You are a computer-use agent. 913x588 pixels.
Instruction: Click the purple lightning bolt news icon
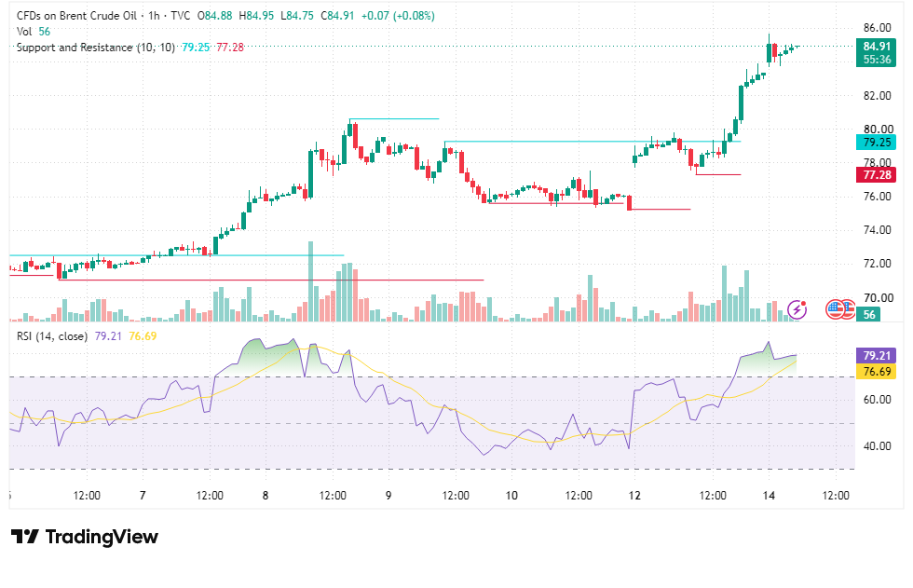point(797,309)
